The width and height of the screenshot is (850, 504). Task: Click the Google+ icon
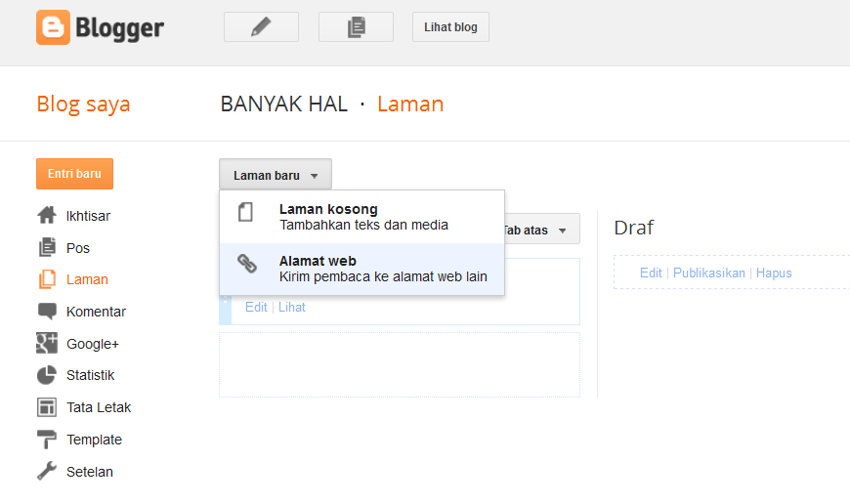point(47,343)
